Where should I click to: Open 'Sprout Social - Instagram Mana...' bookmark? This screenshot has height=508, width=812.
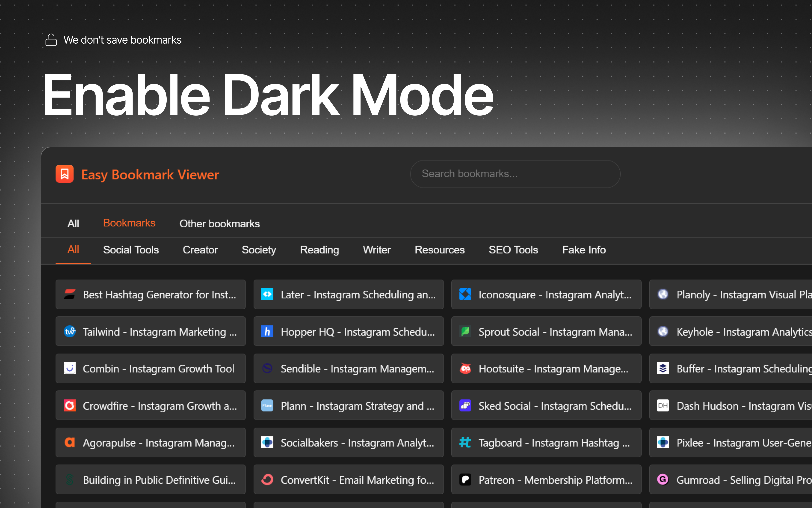click(x=546, y=332)
